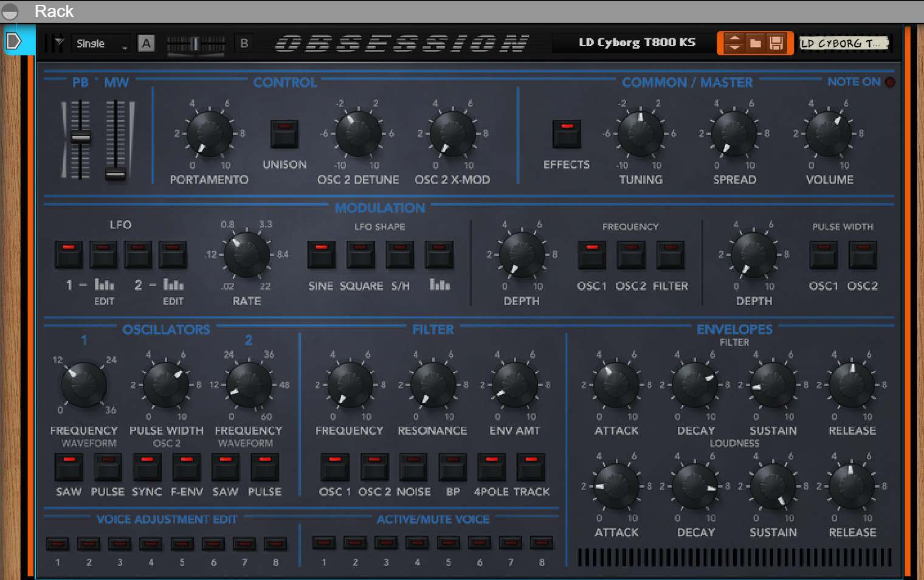Select the SINE LFO shape
The height and width of the screenshot is (580, 924).
point(321,255)
